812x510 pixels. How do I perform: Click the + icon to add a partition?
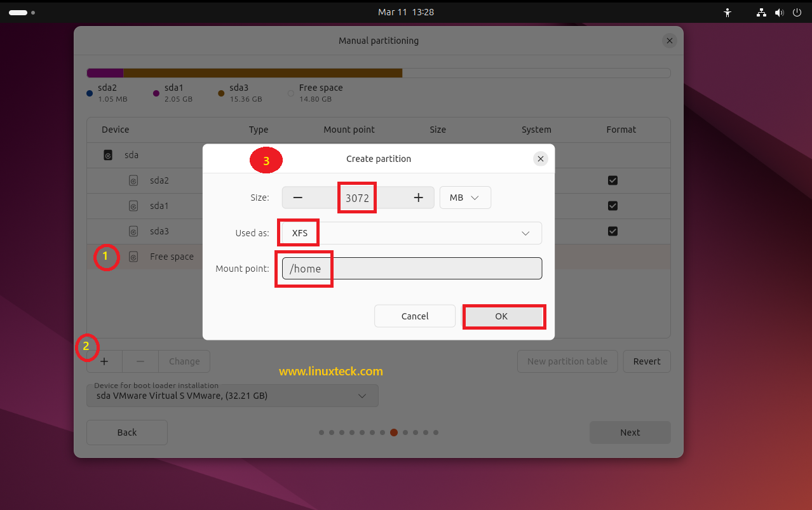tap(104, 361)
